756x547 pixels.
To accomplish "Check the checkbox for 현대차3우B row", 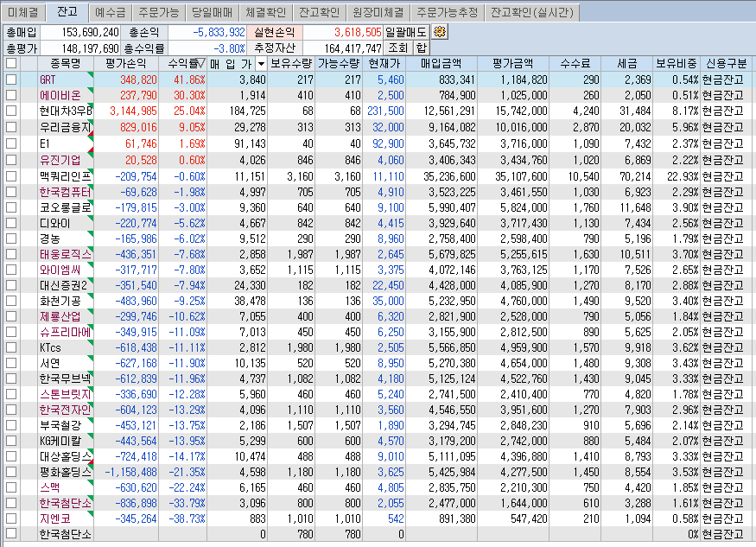I will tap(11, 111).
